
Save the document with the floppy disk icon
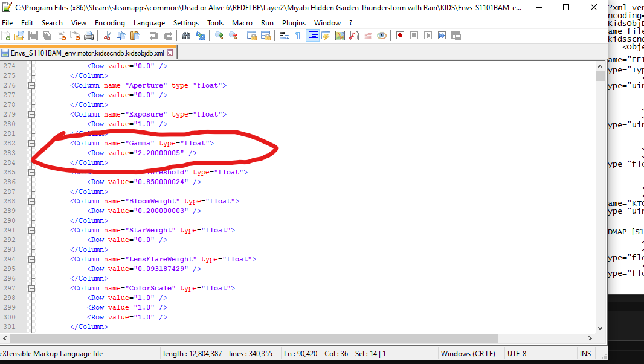(33, 36)
